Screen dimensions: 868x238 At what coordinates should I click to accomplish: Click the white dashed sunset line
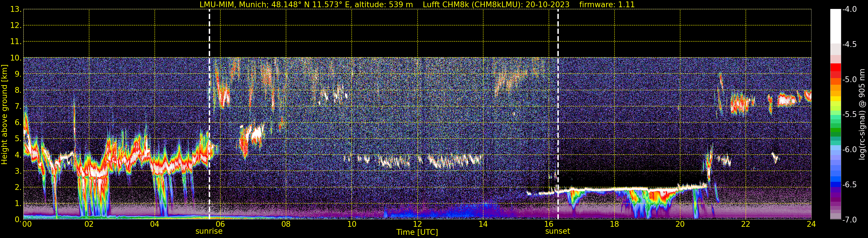pyautogui.click(x=558, y=114)
